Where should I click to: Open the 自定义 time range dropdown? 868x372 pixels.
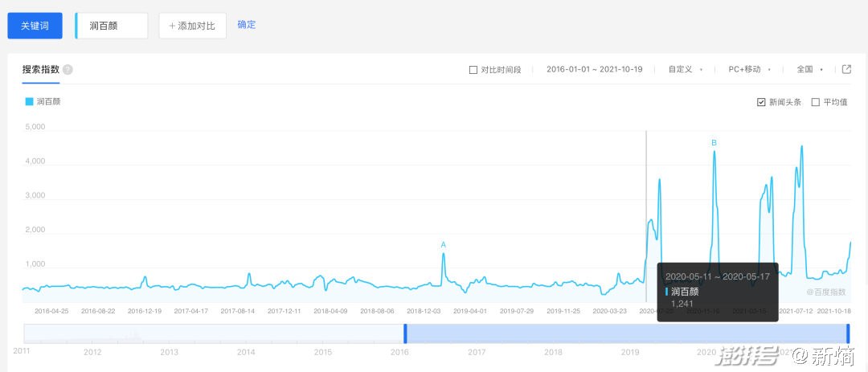pyautogui.click(x=685, y=70)
